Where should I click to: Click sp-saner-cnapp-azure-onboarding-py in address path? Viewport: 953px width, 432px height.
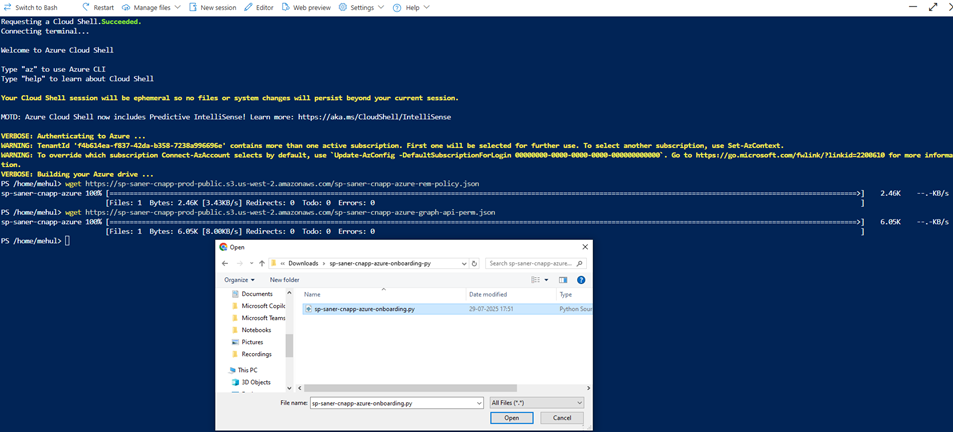pyautogui.click(x=380, y=264)
